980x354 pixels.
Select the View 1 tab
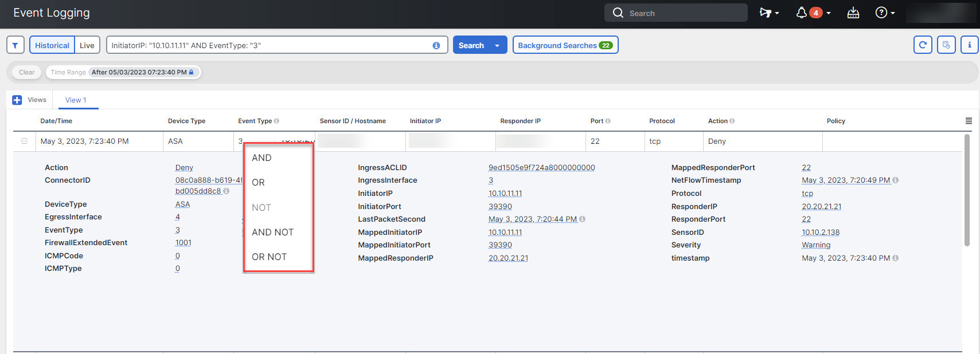[x=76, y=100]
